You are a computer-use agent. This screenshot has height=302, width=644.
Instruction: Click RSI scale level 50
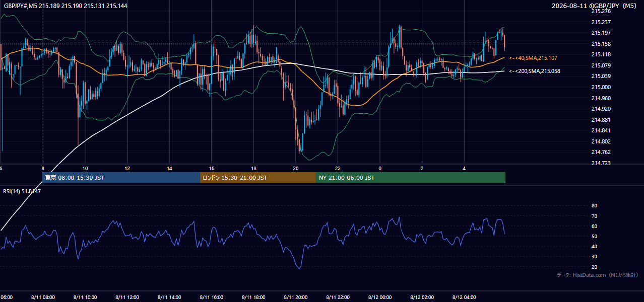coord(594,236)
